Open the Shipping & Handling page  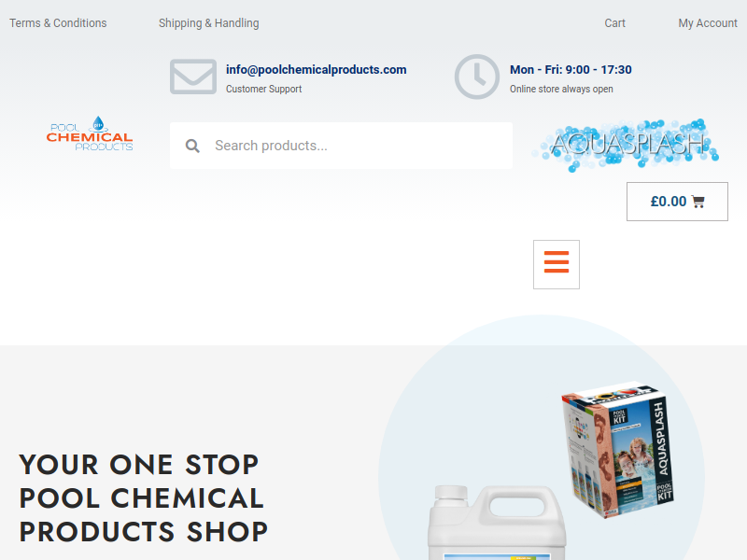(208, 22)
